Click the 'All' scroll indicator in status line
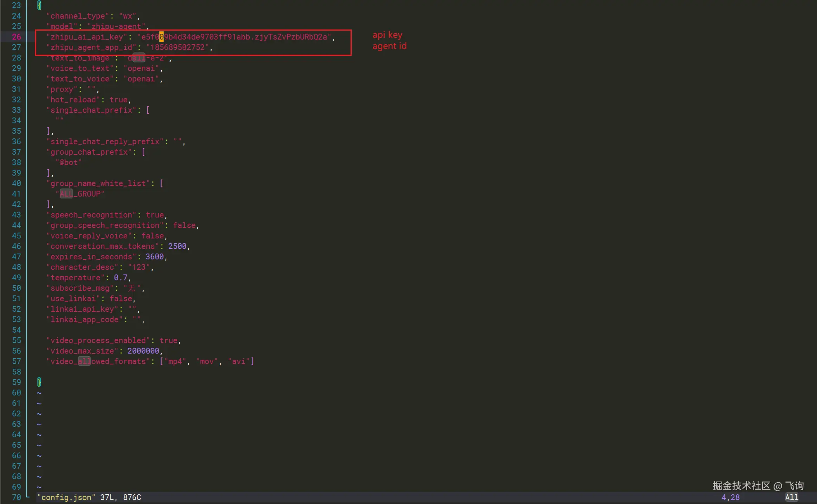The width and height of the screenshot is (817, 504). 791,497
